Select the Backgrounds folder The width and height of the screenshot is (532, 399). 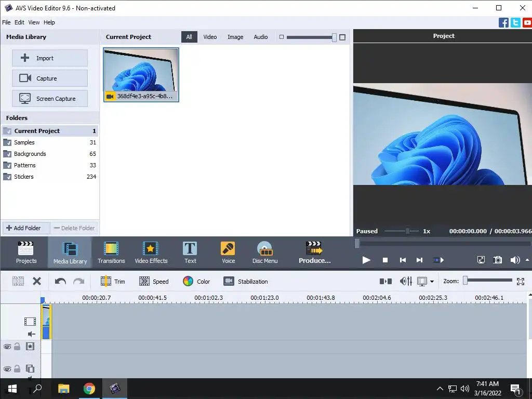(50, 154)
